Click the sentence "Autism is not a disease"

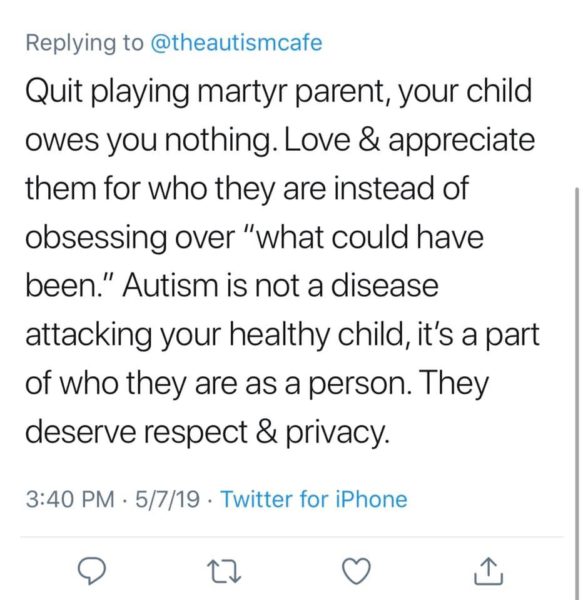tap(280, 286)
